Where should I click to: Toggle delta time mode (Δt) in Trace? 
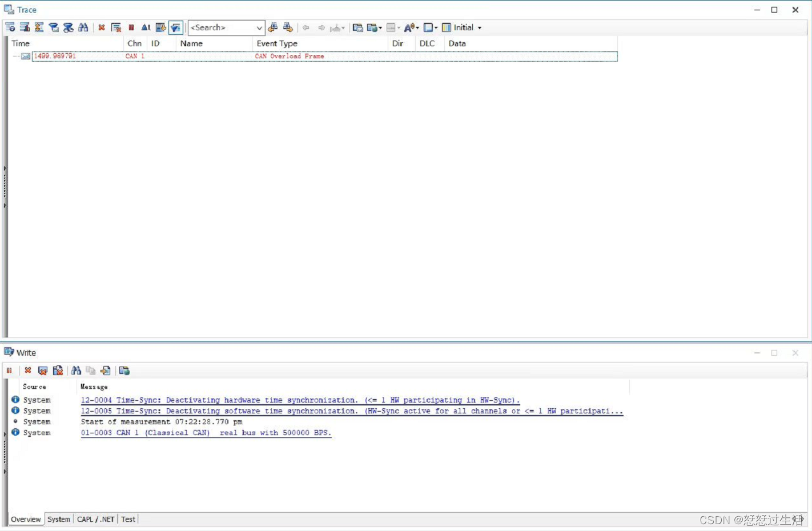tap(146, 27)
